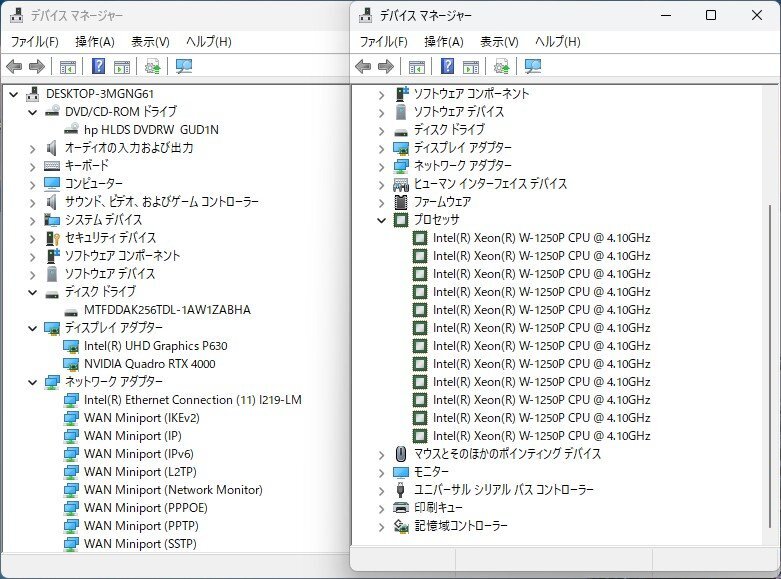Click the Help icon in right window toolbar

447,66
